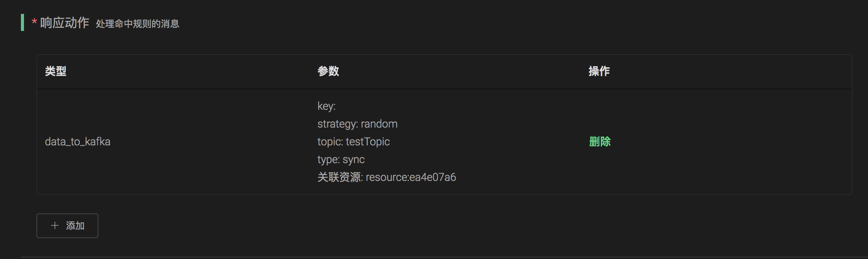
Task: Click the 处理命中规则的消息 description text
Action: (x=137, y=24)
